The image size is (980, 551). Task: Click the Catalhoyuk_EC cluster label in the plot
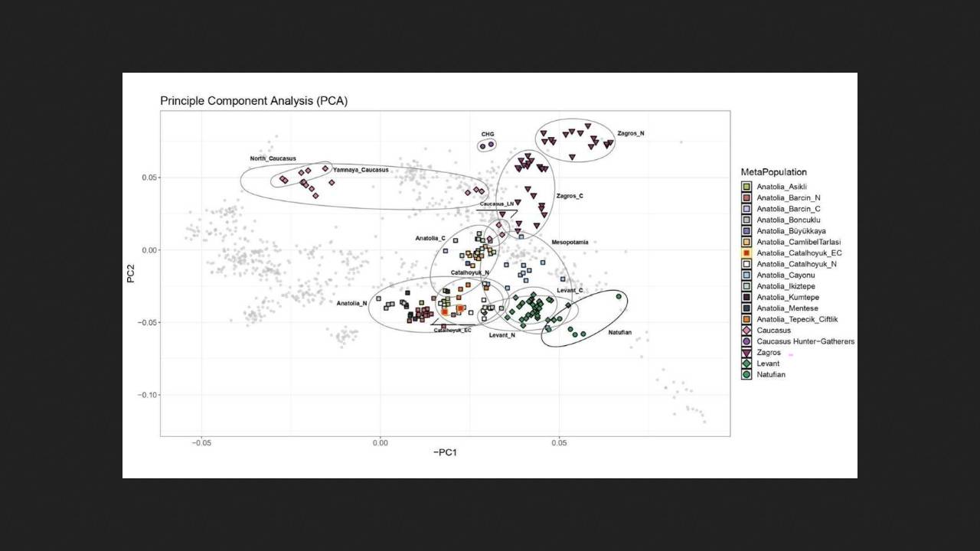click(x=452, y=330)
